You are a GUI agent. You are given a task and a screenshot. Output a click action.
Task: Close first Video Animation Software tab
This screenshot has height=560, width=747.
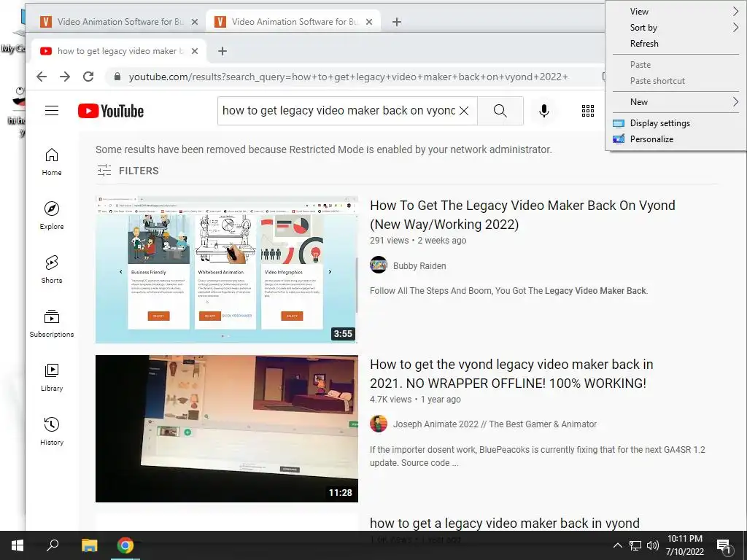194,22
